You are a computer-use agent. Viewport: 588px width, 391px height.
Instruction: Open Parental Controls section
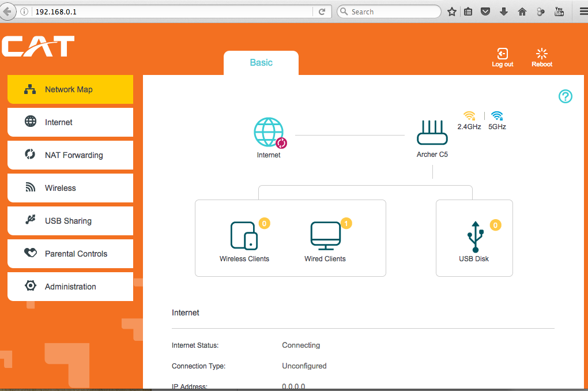coord(70,254)
